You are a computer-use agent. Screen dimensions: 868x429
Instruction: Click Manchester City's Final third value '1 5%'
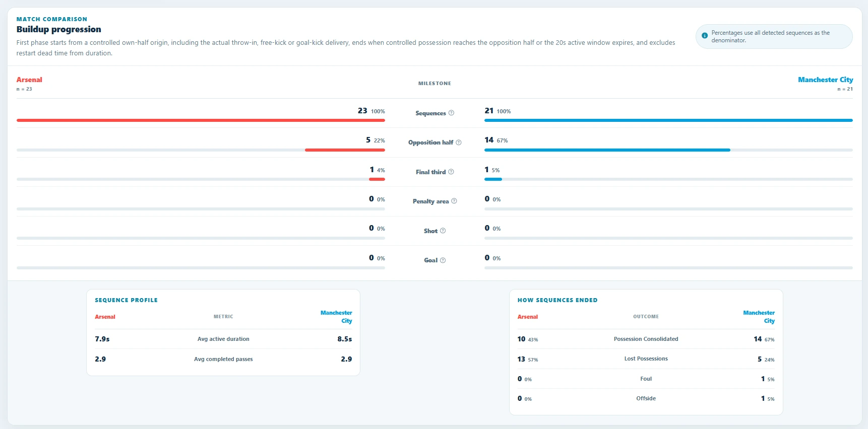pos(492,170)
